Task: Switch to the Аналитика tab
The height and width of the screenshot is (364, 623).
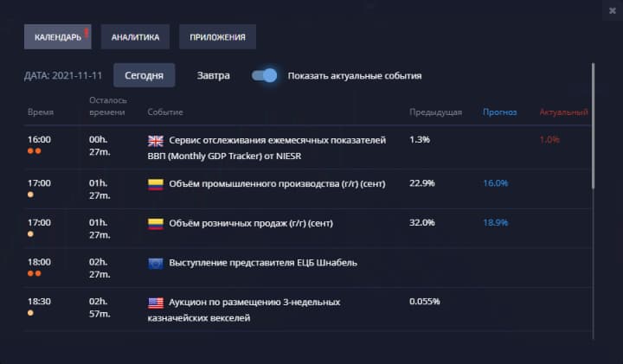Action: pyautogui.click(x=135, y=37)
